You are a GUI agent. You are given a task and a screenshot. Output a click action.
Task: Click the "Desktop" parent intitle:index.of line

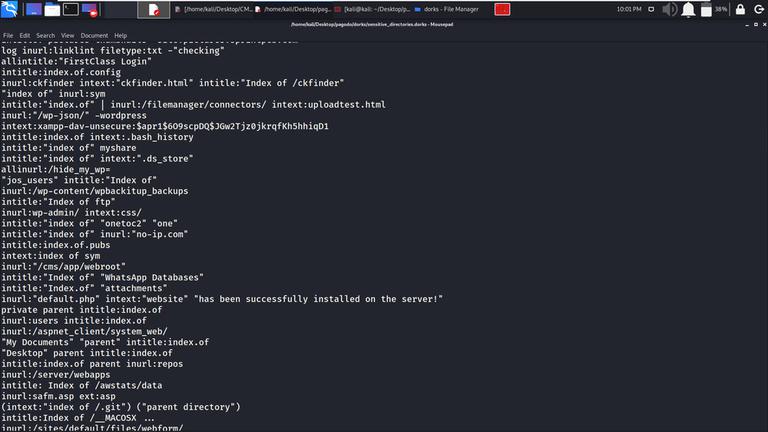pyautogui.click(x=87, y=353)
